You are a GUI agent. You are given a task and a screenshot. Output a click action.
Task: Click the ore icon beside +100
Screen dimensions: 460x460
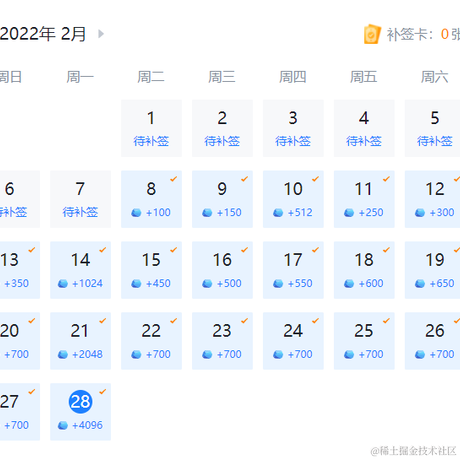136,213
